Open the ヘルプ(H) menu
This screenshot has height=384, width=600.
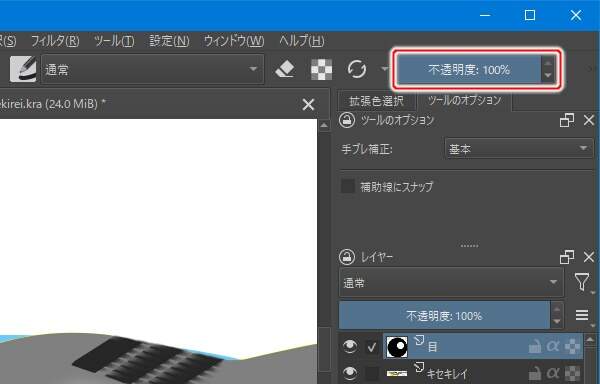(x=302, y=41)
